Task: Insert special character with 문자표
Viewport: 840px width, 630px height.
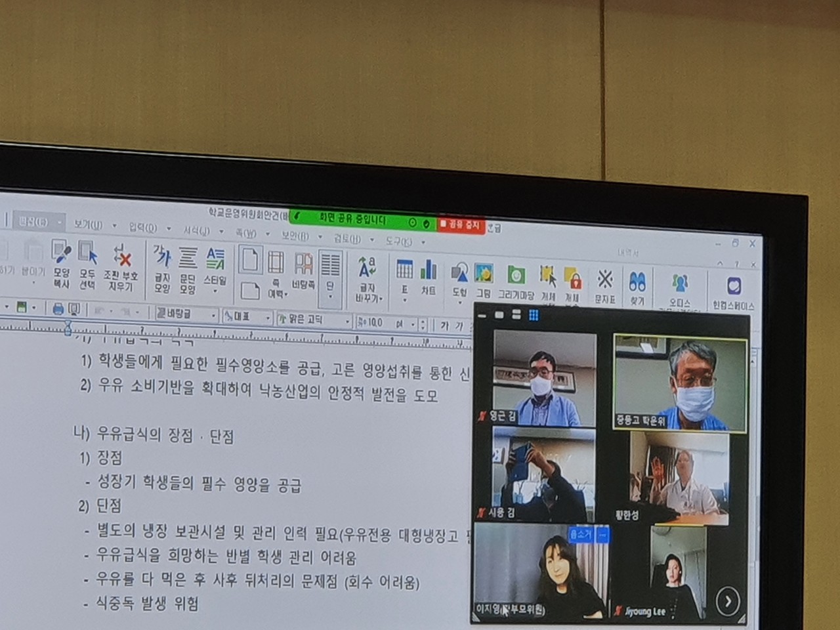Action: tap(605, 287)
